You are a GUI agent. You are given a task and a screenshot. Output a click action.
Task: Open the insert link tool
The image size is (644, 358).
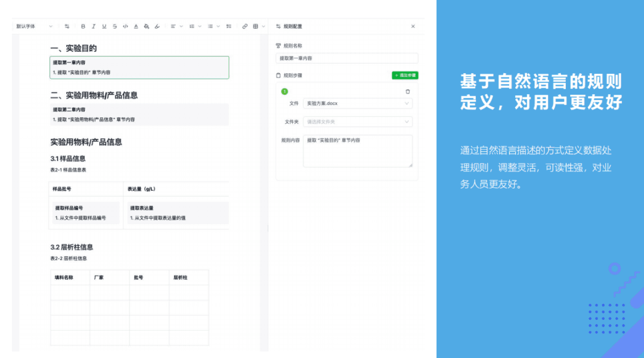244,26
